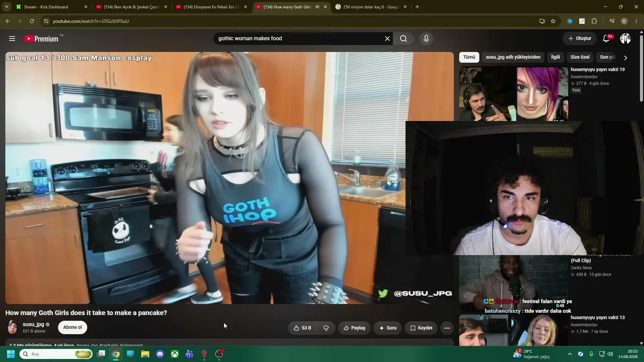Go to the YouTube Premium home logo

coord(41,39)
